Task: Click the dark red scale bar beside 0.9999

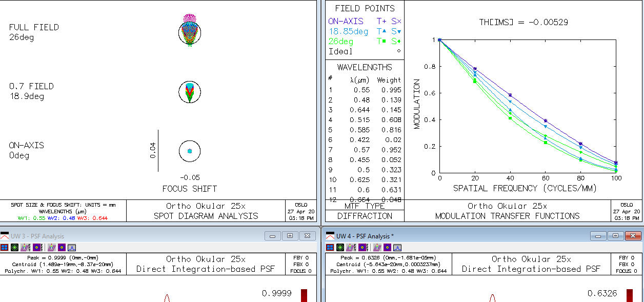Action: point(304,295)
